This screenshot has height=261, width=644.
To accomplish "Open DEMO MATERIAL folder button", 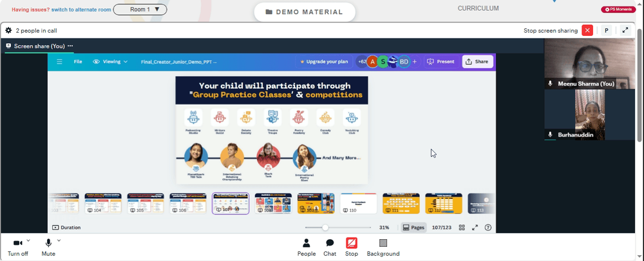I will click(x=305, y=12).
